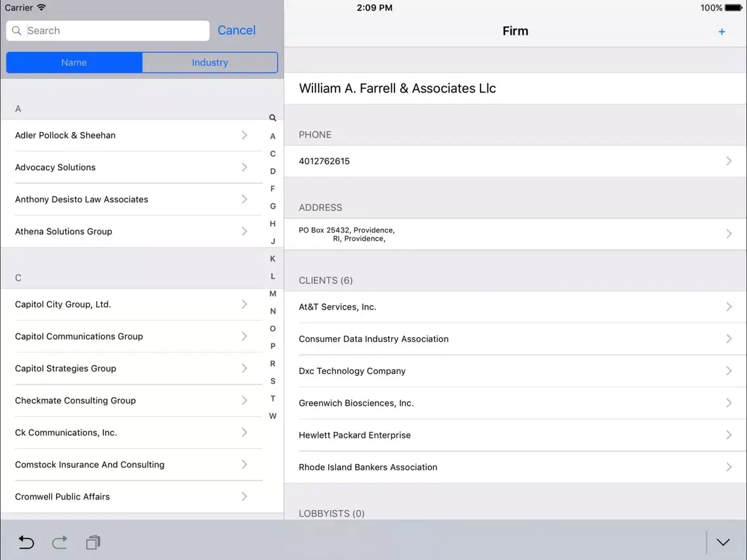Viewport: 747px width, 560px height.
Task: Jump to index letter O
Action: tap(272, 329)
